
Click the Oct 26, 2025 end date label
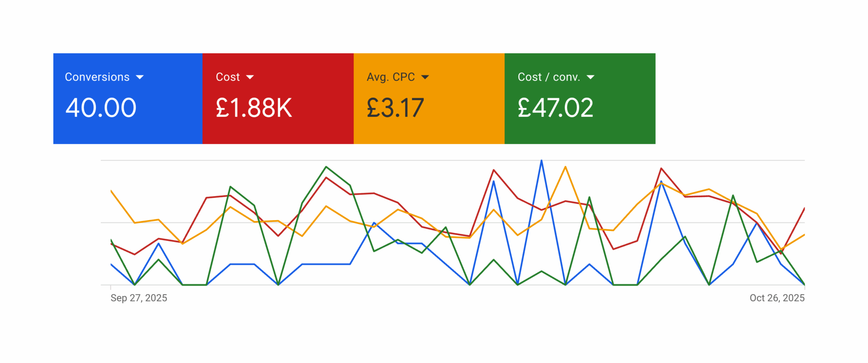(777, 298)
